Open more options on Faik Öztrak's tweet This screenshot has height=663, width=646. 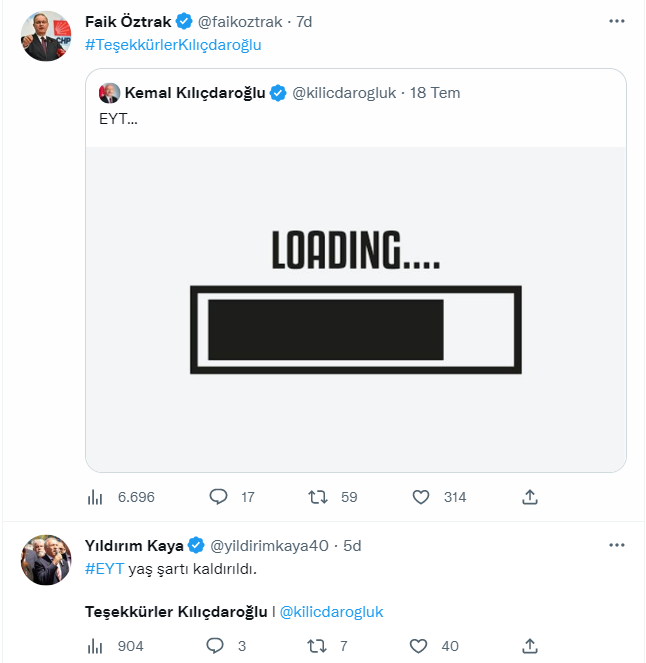click(618, 20)
